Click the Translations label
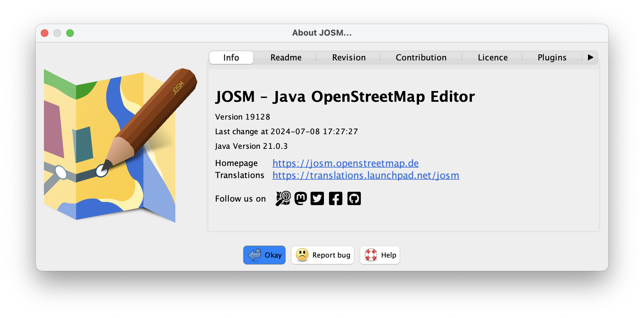Image resolution: width=644 pixels, height=318 pixels. [240, 175]
